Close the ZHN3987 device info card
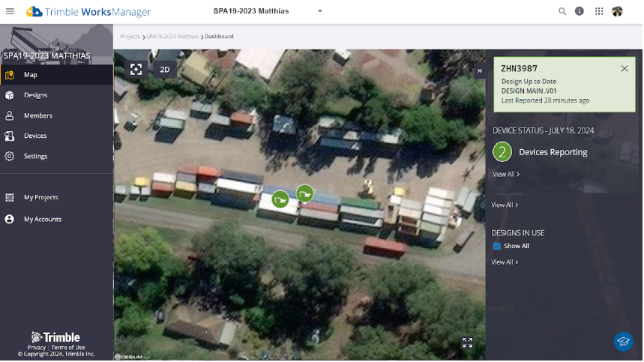This screenshot has width=644, height=362. (x=625, y=68)
